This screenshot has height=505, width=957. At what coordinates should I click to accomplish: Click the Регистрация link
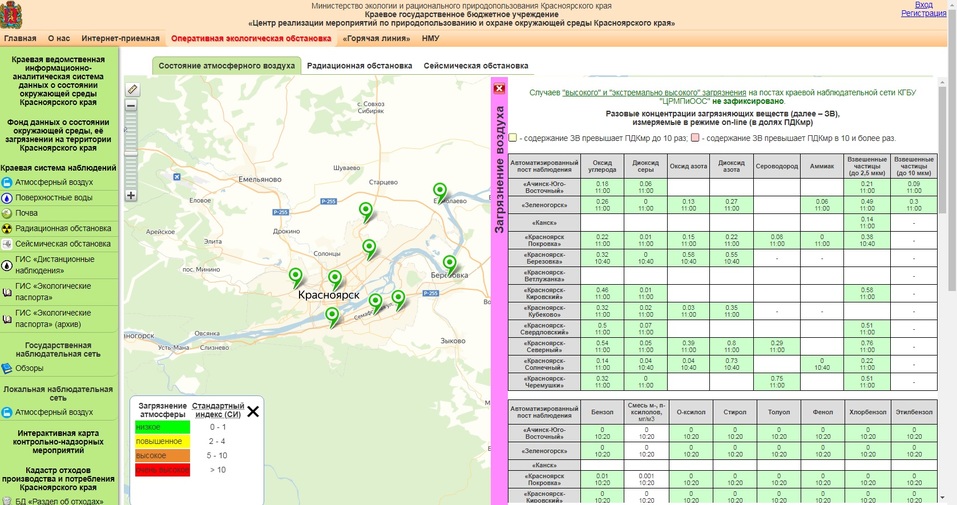pyautogui.click(x=923, y=14)
